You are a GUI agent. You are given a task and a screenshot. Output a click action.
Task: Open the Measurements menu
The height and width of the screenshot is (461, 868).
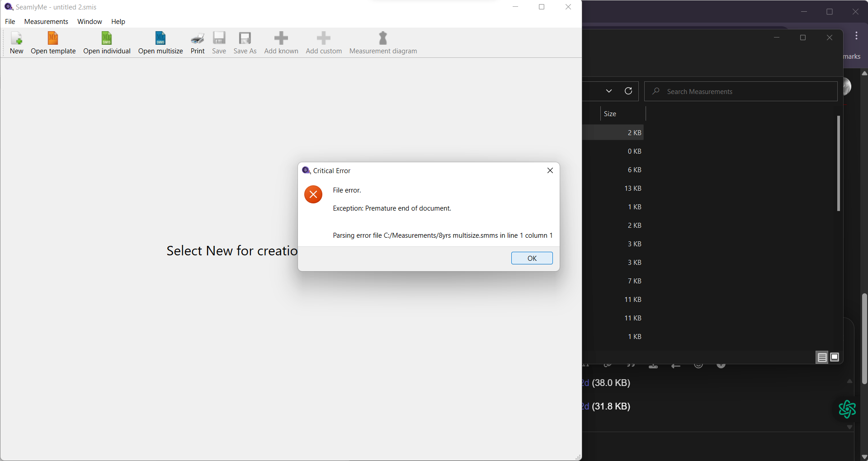point(46,22)
